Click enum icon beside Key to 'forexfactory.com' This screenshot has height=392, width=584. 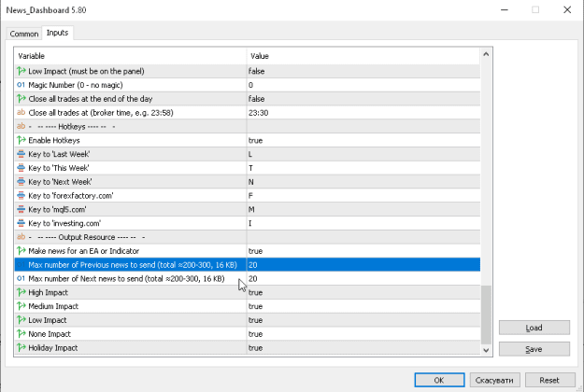click(x=21, y=195)
